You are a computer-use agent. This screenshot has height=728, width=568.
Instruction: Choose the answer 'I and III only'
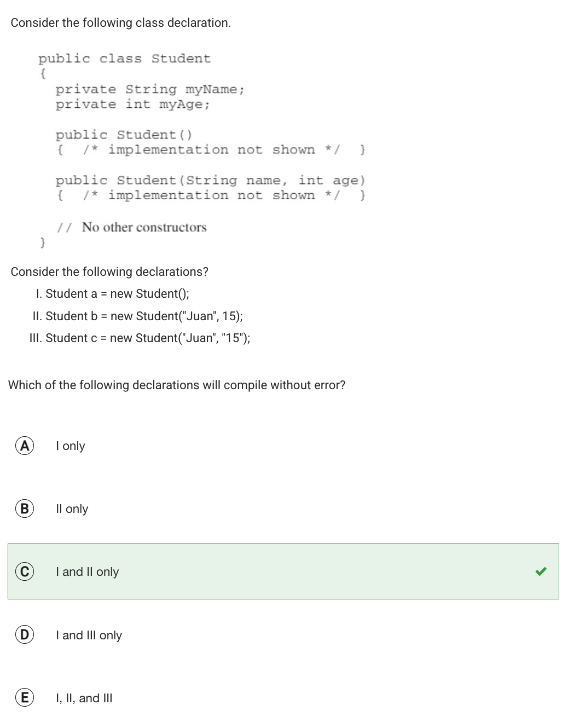click(89, 635)
